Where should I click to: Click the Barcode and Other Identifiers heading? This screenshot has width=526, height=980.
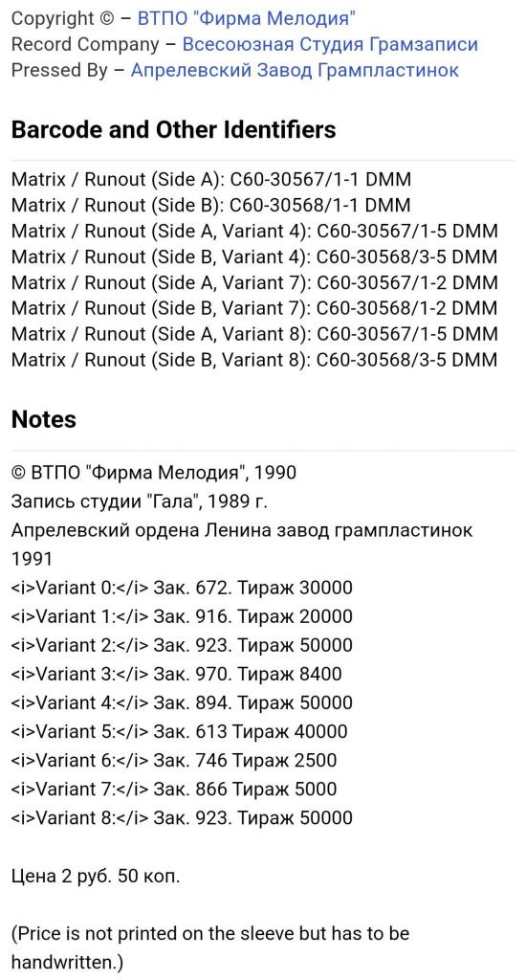pyautogui.click(x=174, y=129)
